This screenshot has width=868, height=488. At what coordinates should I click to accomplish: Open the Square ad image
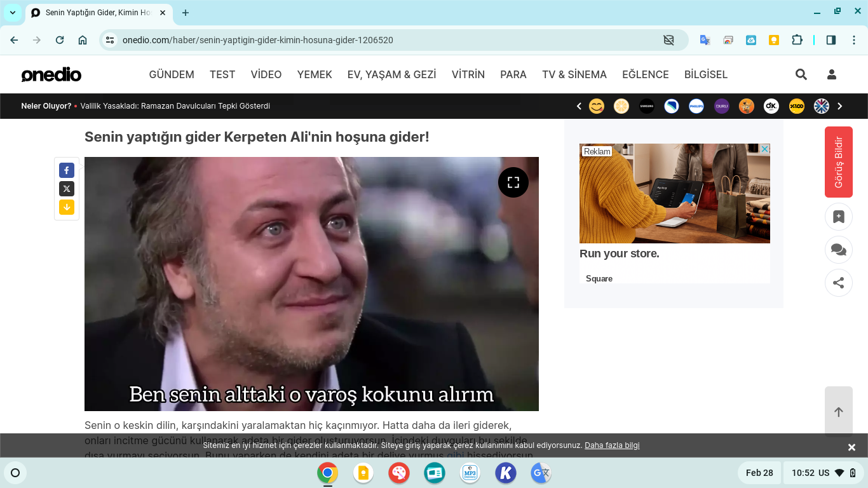click(675, 193)
